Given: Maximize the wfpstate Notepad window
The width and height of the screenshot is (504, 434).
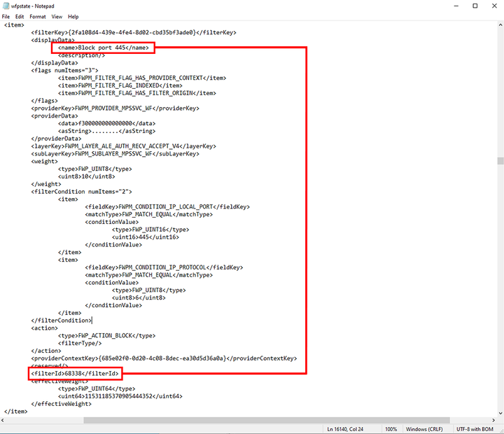Looking at the screenshot, I should click(x=475, y=6).
